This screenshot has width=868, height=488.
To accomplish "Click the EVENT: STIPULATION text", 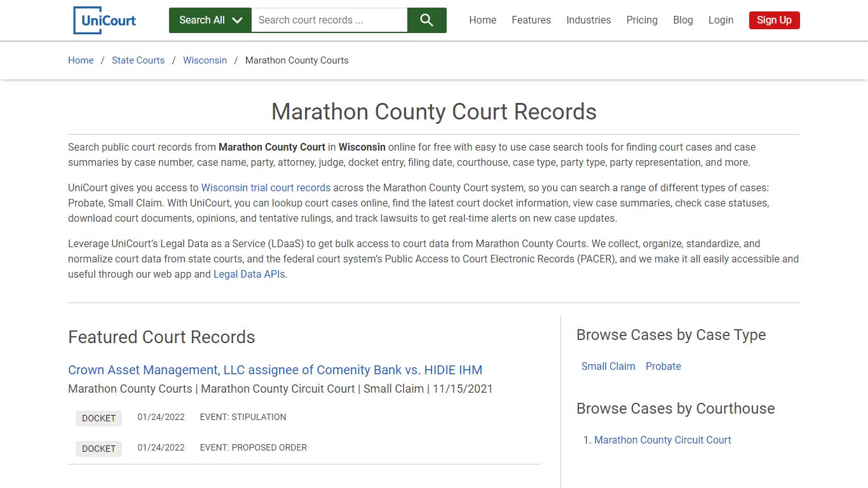I will coord(243,417).
